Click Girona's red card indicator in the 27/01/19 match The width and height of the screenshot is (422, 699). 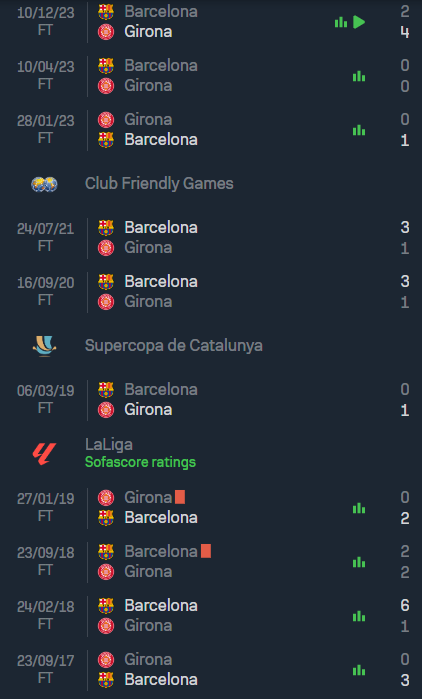(180, 497)
